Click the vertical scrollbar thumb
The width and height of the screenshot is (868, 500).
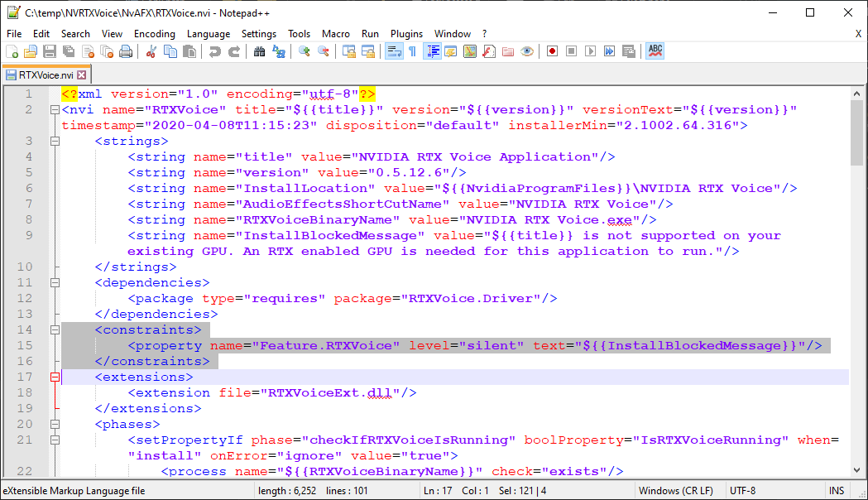point(856,132)
